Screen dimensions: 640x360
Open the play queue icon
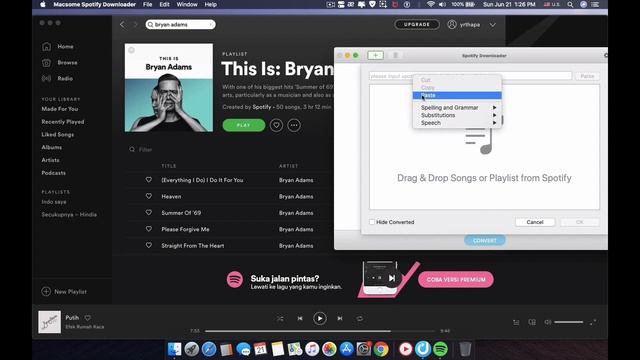516,322
